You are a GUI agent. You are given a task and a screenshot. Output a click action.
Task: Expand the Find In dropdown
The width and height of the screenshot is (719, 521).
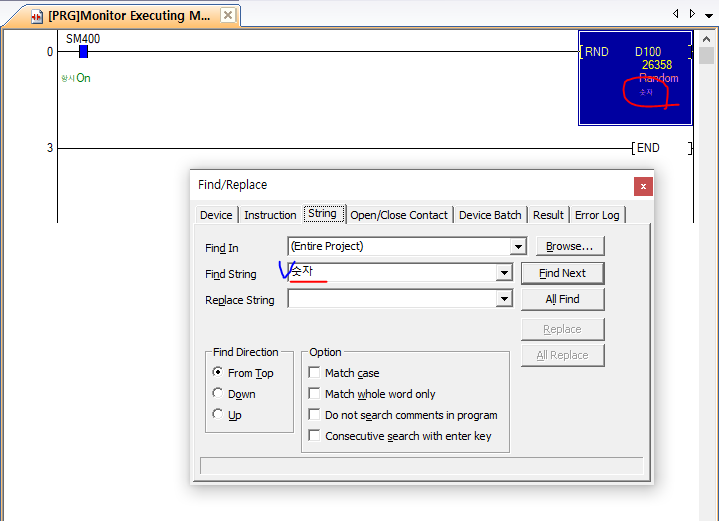pos(518,247)
